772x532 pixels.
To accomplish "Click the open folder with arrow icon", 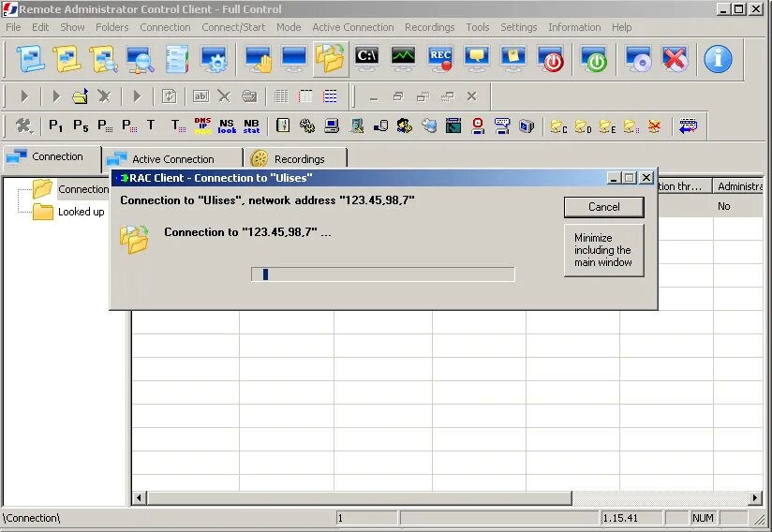I will [80, 96].
